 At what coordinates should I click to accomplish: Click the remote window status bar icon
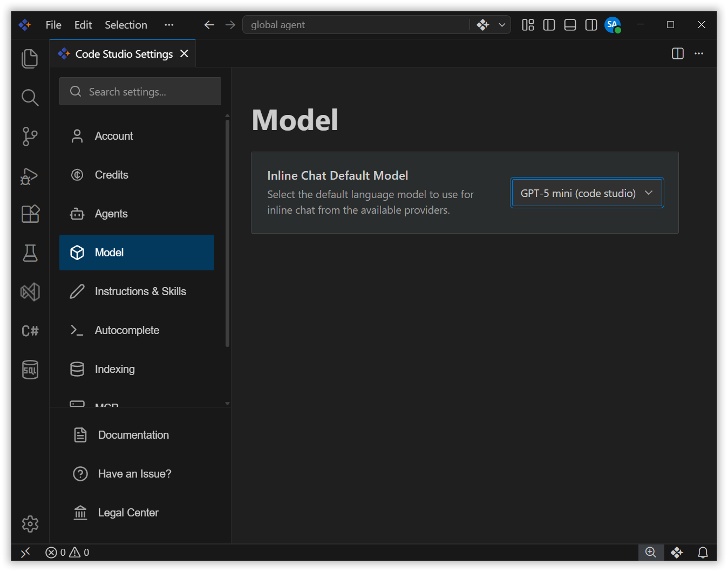25,553
